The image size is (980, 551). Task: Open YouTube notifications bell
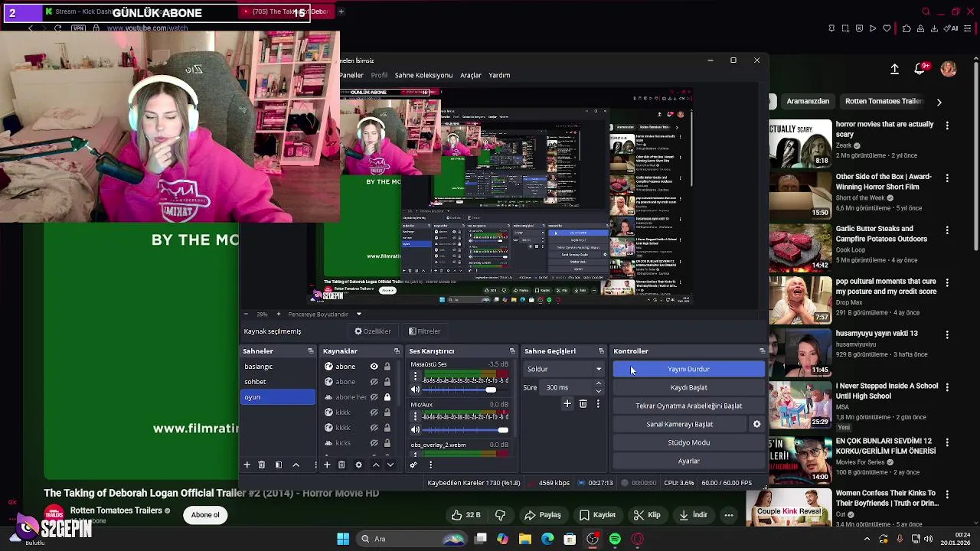pyautogui.click(x=920, y=69)
